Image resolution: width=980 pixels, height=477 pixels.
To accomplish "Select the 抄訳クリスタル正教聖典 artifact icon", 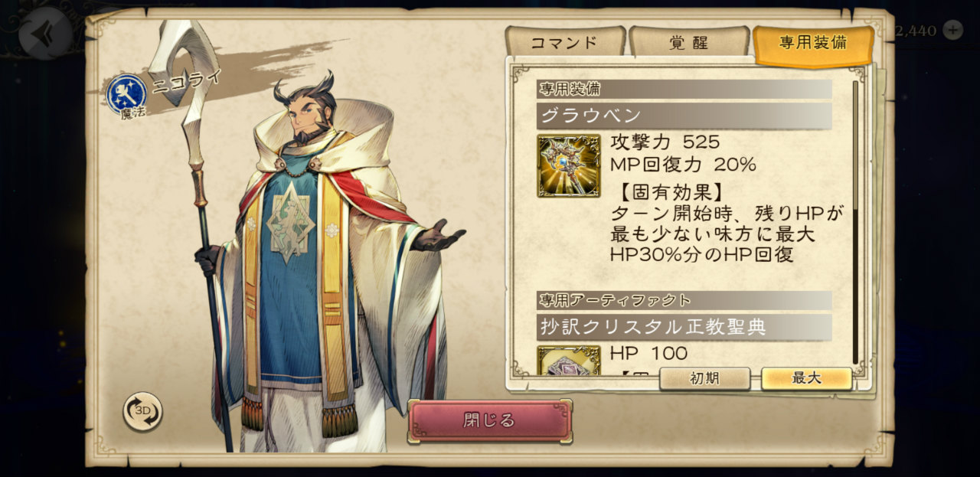I will click(568, 361).
